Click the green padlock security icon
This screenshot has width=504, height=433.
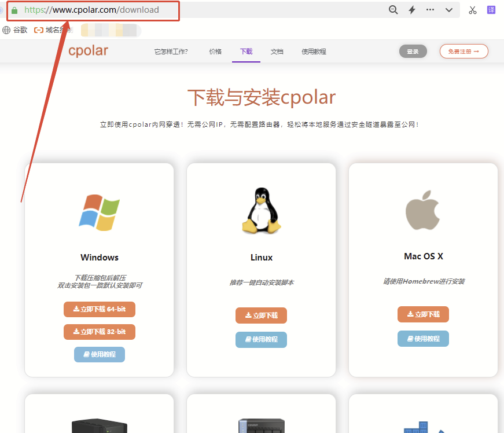pyautogui.click(x=14, y=10)
